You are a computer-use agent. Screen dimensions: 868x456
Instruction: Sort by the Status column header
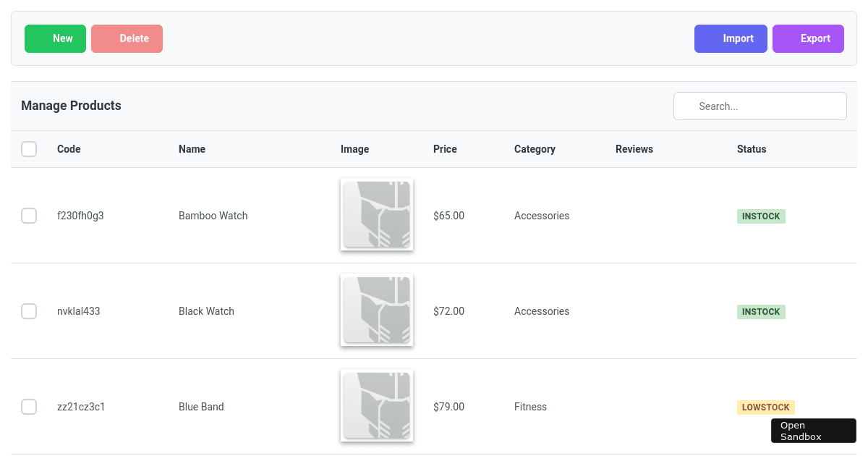[x=751, y=149]
